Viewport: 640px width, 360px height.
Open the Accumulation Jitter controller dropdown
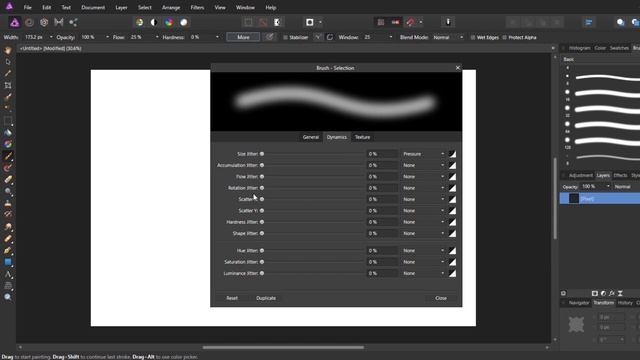coord(423,165)
